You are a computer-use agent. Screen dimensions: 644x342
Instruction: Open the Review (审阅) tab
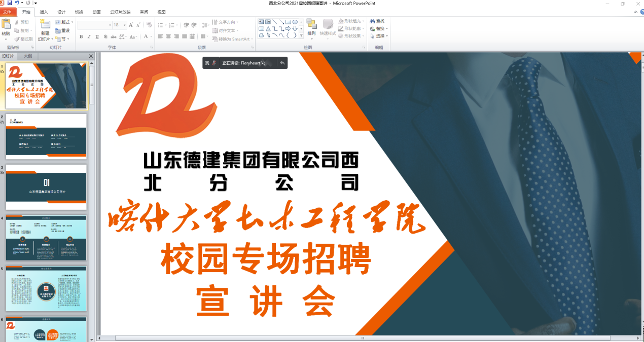144,12
